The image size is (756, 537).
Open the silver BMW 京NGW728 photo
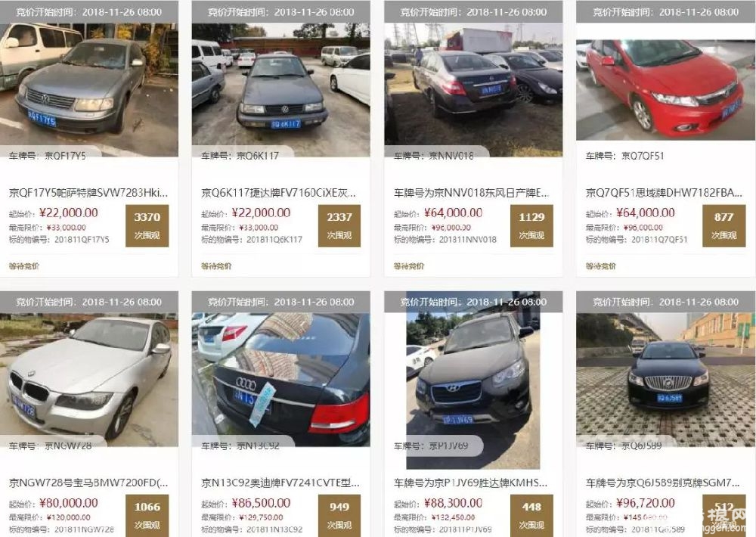coord(89,380)
